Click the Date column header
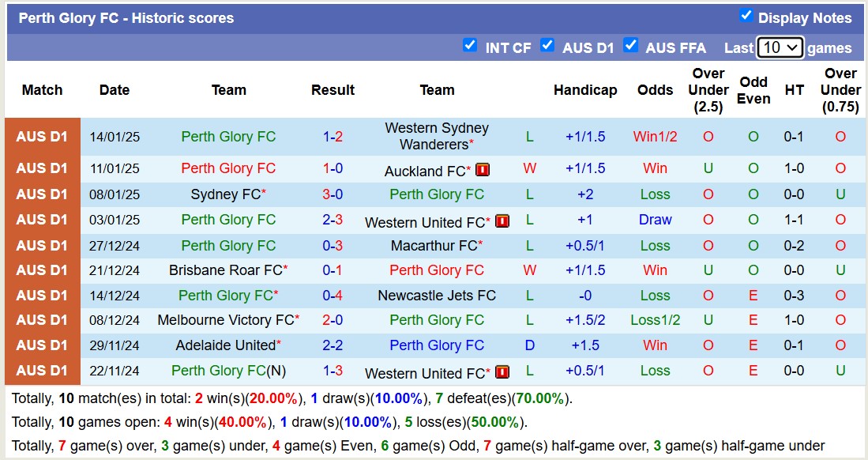The image size is (868, 460). [x=115, y=89]
